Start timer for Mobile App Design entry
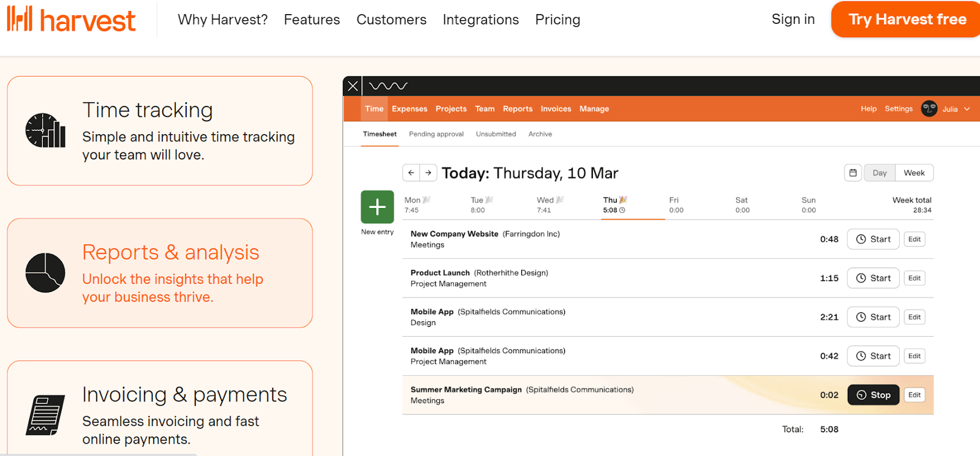This screenshot has height=456, width=980. coord(873,317)
